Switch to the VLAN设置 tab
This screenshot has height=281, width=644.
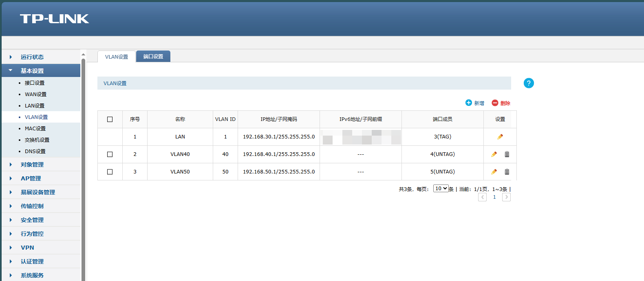pos(117,57)
